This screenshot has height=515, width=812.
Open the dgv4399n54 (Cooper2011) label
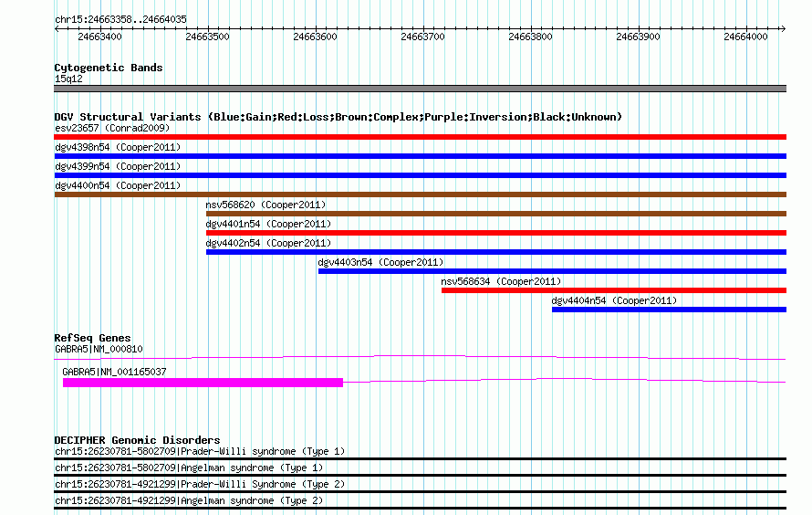[x=118, y=166]
